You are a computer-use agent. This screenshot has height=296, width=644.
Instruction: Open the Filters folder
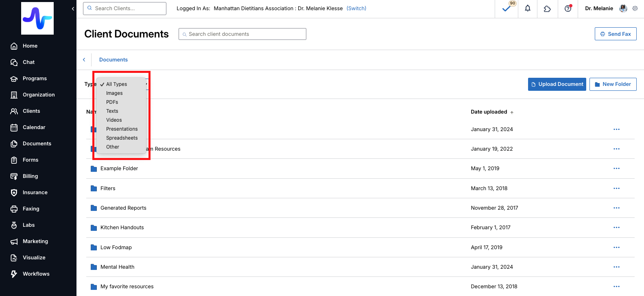108,189
